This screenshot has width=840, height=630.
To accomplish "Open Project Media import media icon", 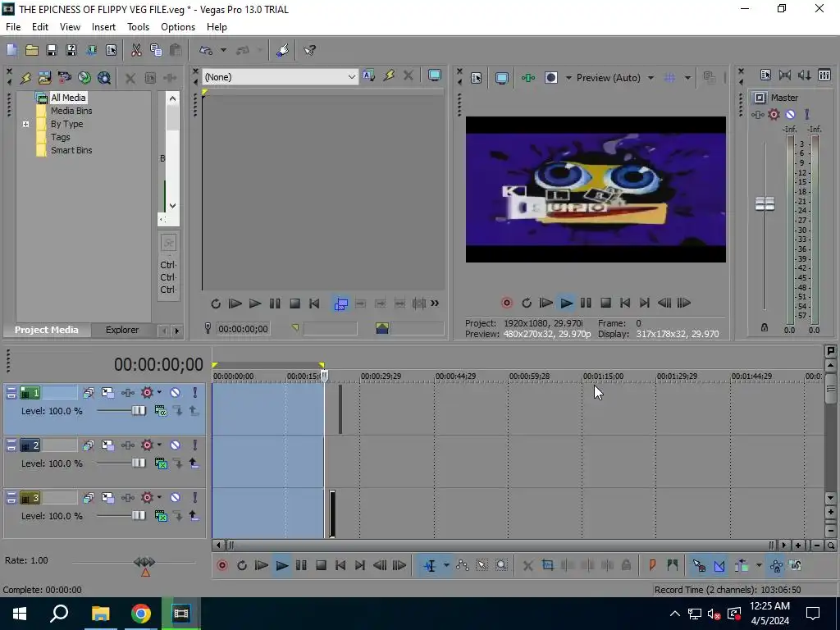I will click(x=44, y=78).
